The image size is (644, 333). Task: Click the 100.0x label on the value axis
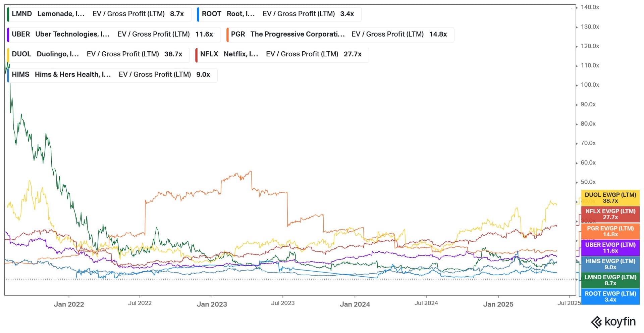click(590, 85)
